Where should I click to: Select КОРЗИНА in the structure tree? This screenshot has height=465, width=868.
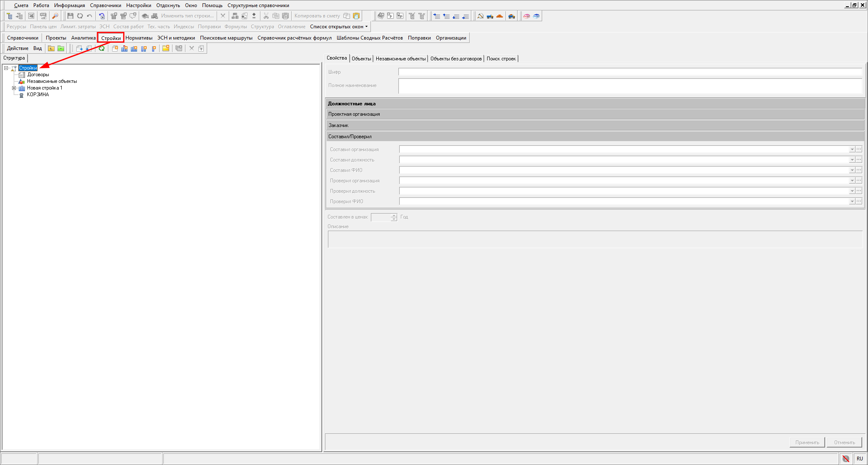[38, 94]
